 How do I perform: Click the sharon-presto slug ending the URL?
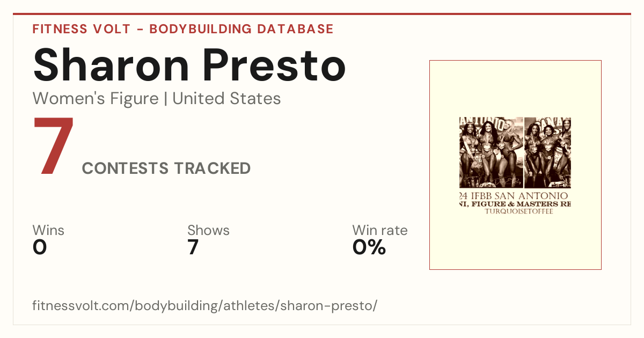(x=334, y=306)
